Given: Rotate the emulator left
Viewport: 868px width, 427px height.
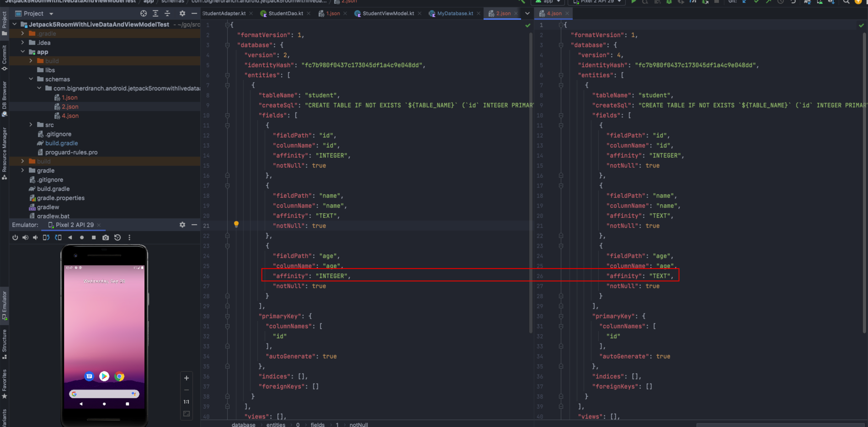Looking at the screenshot, I should (46, 237).
